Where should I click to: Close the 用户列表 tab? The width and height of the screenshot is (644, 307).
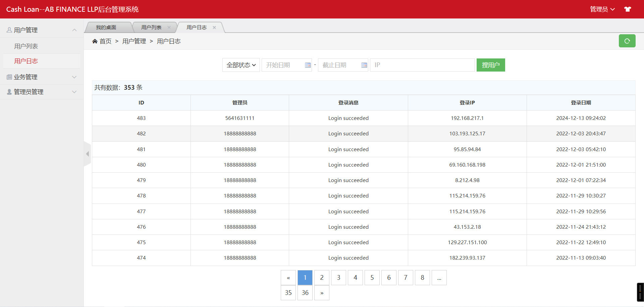click(x=169, y=28)
